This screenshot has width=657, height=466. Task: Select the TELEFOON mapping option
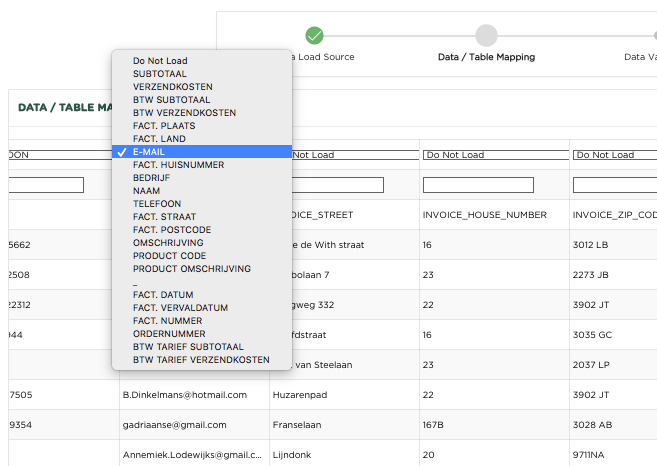[x=157, y=204]
